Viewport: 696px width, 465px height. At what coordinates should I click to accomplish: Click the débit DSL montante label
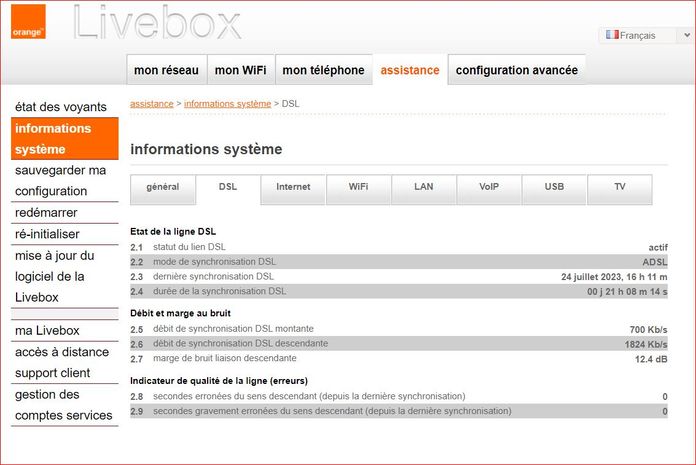click(233, 329)
